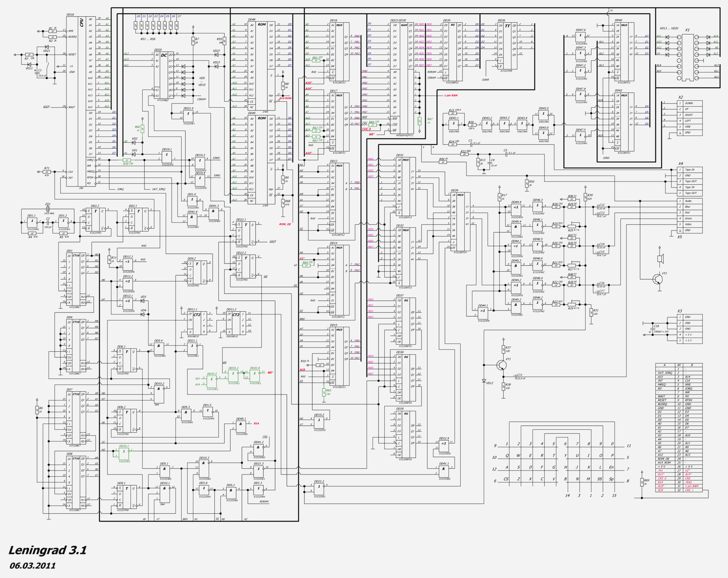Click the "06.03.2011" date text
728x578 pixels.
click(x=33, y=566)
